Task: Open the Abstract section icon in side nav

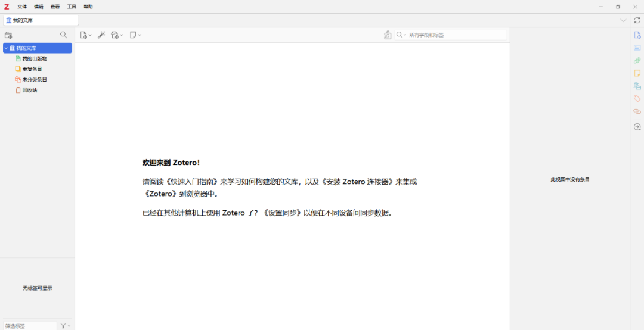Action: pyautogui.click(x=637, y=48)
